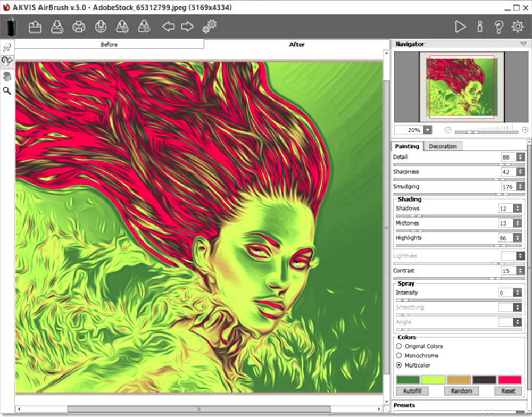Image resolution: width=532 pixels, height=417 pixels.
Task: Select the Zoom magnifier tool
Action: tap(7, 91)
